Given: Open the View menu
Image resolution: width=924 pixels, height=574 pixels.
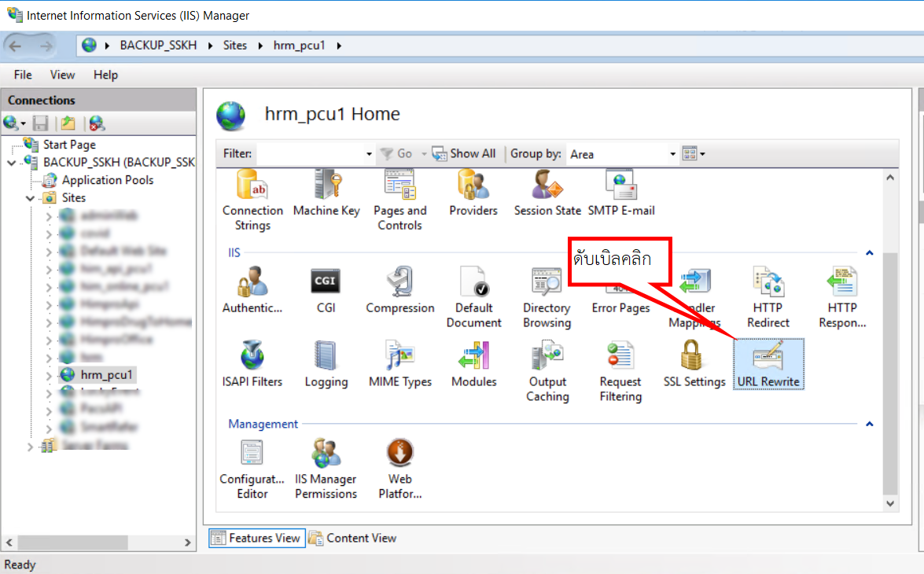Looking at the screenshot, I should click(x=62, y=75).
